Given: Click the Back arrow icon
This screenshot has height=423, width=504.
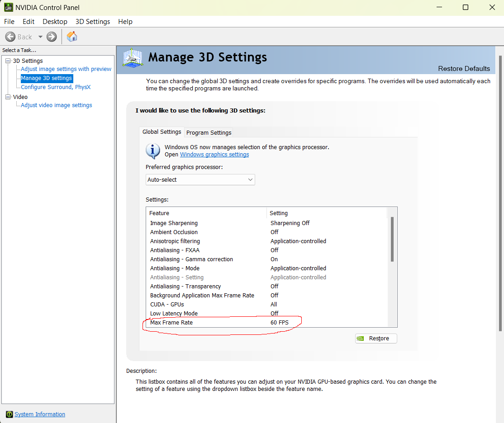Looking at the screenshot, I should click(x=10, y=37).
